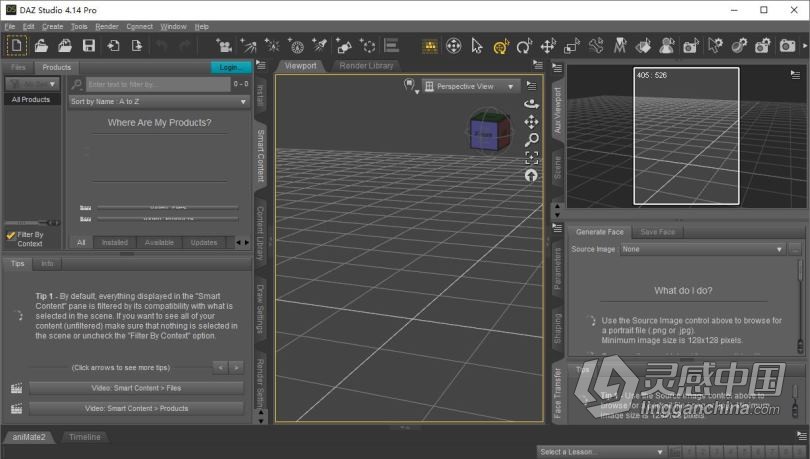
Task: Open the Face Transfer side tab
Action: [557, 393]
